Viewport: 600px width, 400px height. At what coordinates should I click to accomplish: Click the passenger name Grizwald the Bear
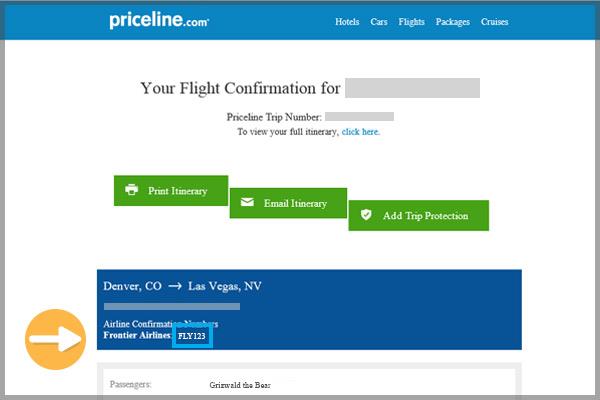[240, 385]
